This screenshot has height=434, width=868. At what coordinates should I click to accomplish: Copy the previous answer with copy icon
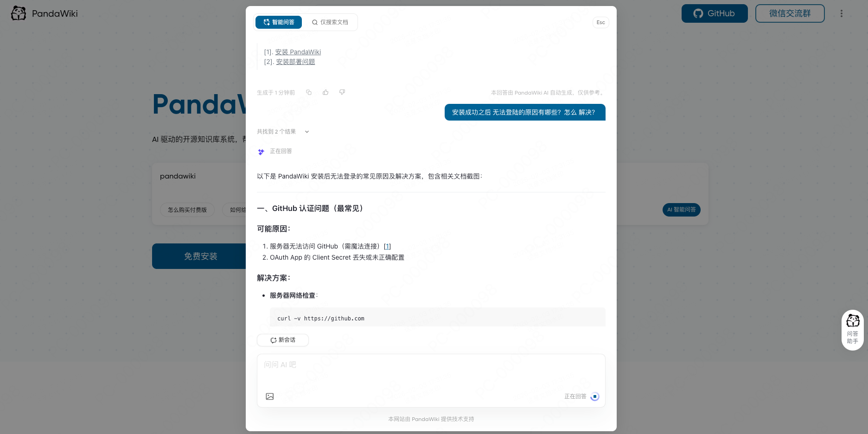pyautogui.click(x=309, y=92)
